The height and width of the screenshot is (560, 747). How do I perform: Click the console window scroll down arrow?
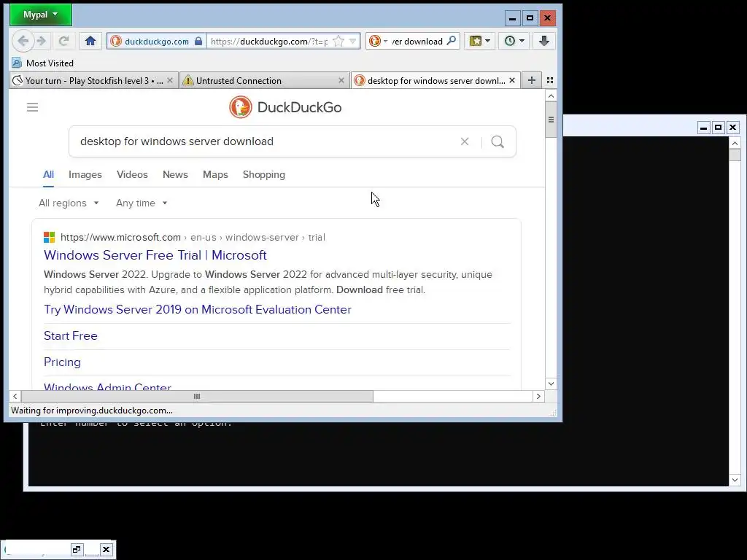coord(735,480)
